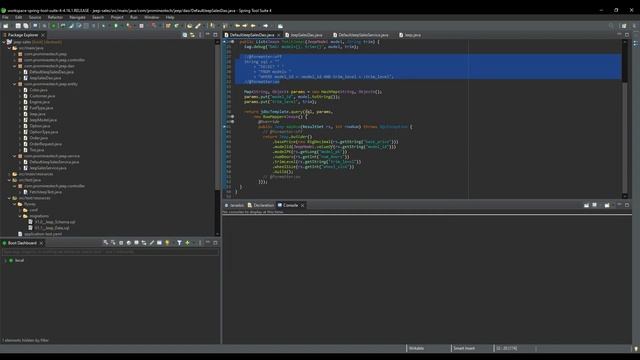Viewport: 640px width, 360px height.
Task: Click the Save toolbar icon
Action: click(18, 26)
